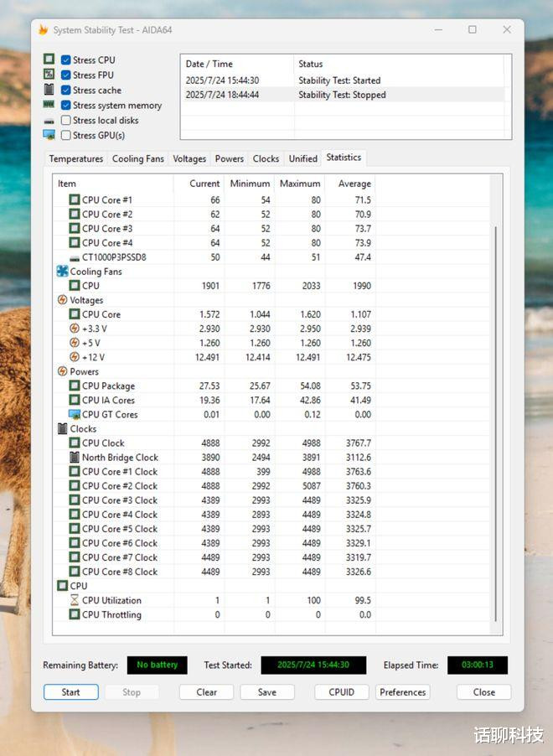This screenshot has height=756, width=553.
Task: Click the Minimum column header
Action: [249, 184]
